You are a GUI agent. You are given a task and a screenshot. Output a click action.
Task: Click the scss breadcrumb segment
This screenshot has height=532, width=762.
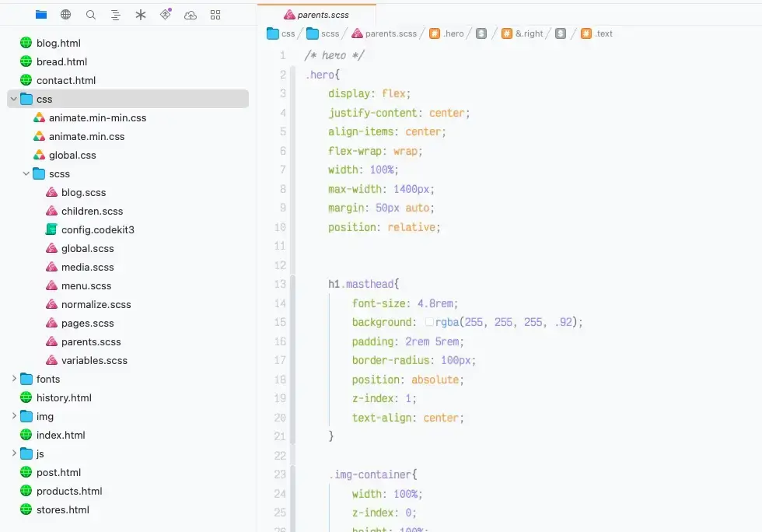pyautogui.click(x=323, y=33)
